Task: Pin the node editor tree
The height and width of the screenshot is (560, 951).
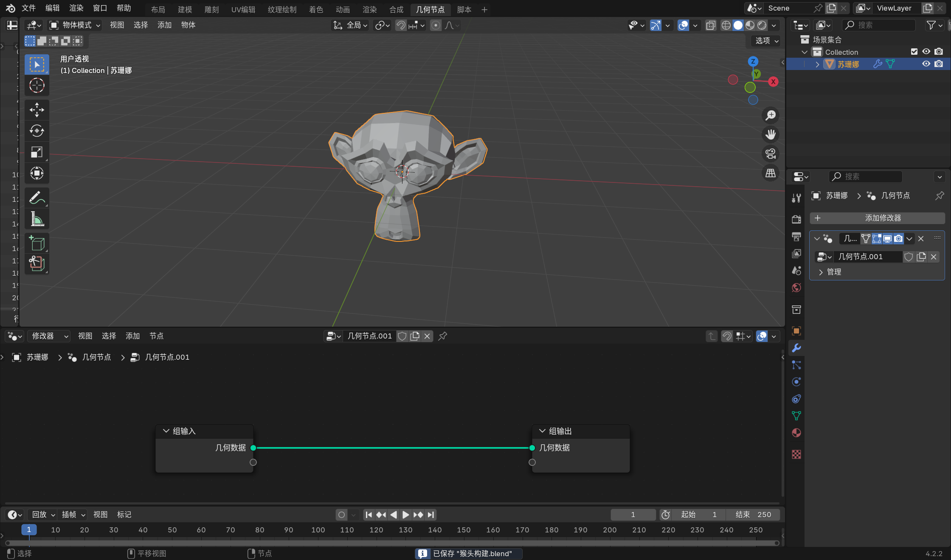Action: [443, 336]
